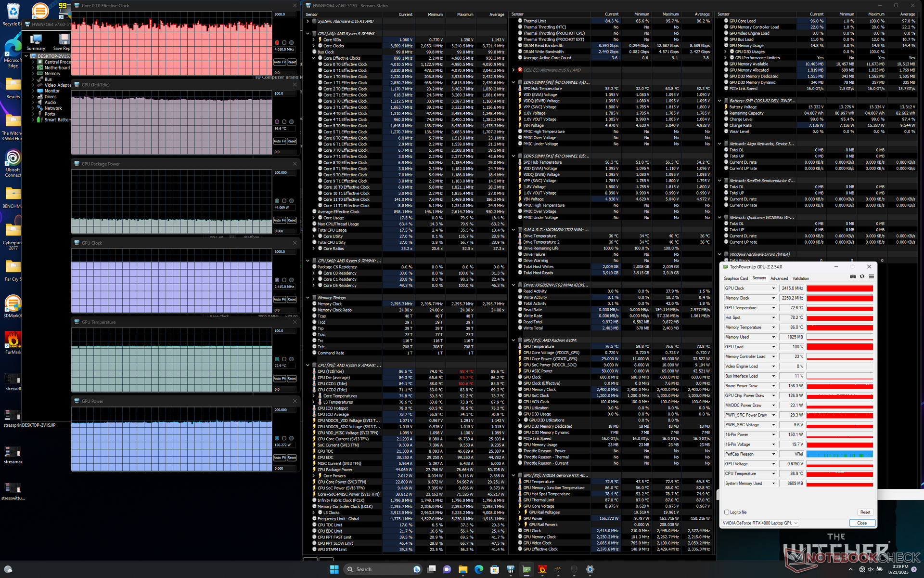
Task: Enable Log to file checkbox
Action: (727, 512)
